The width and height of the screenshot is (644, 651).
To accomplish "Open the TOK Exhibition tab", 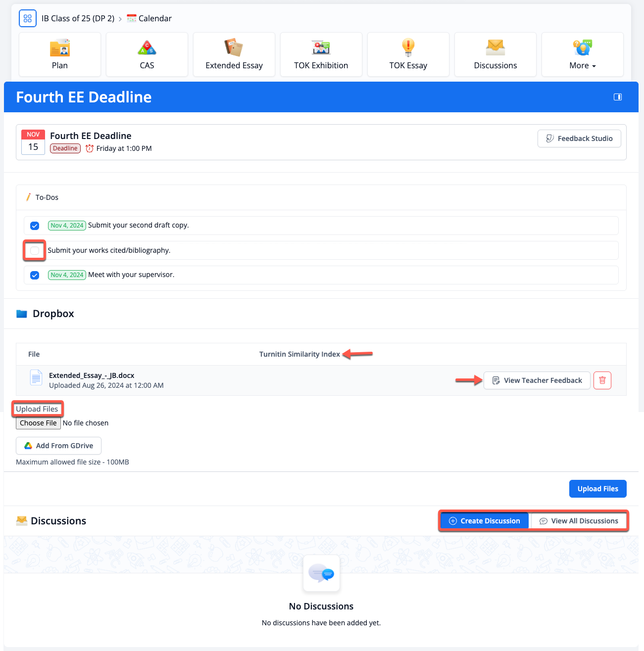I will (321, 55).
